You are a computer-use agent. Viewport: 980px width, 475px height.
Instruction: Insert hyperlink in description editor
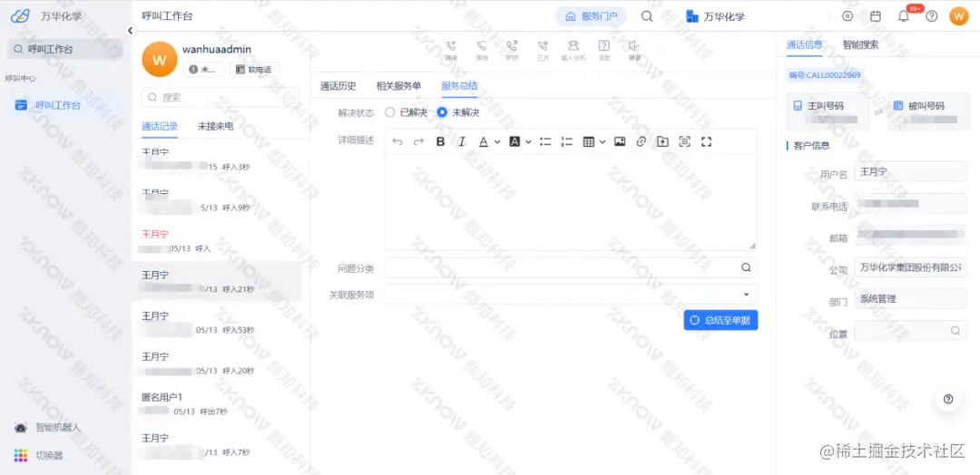coord(641,141)
